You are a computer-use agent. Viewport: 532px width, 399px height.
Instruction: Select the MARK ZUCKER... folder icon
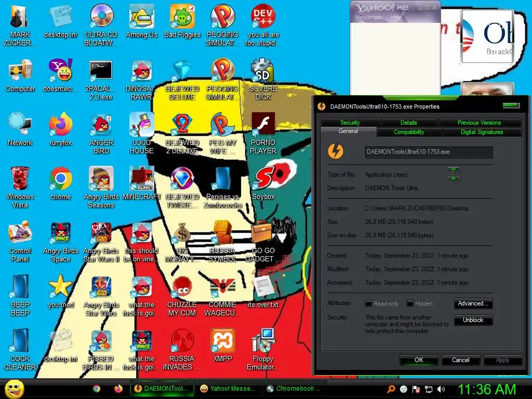click(20, 24)
